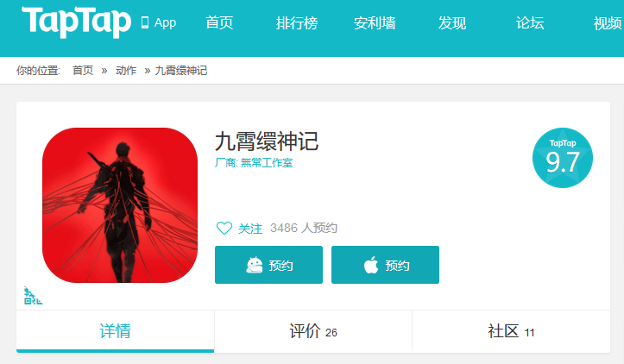
Task: Click the heart follow icon
Action: [224, 228]
